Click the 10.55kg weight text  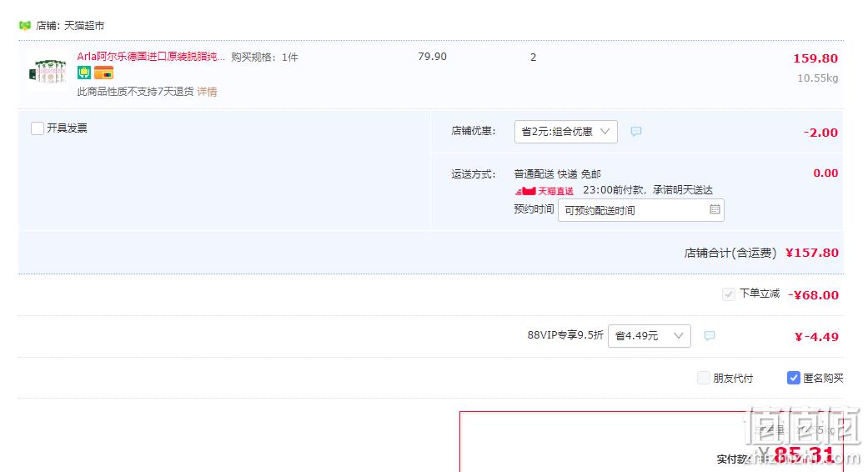[x=818, y=78]
